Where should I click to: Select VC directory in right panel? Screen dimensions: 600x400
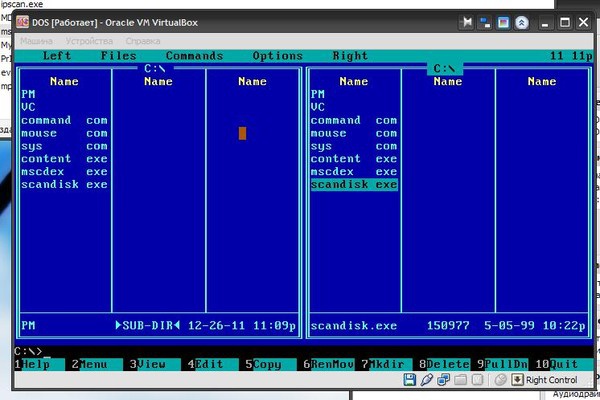pyautogui.click(x=354, y=107)
